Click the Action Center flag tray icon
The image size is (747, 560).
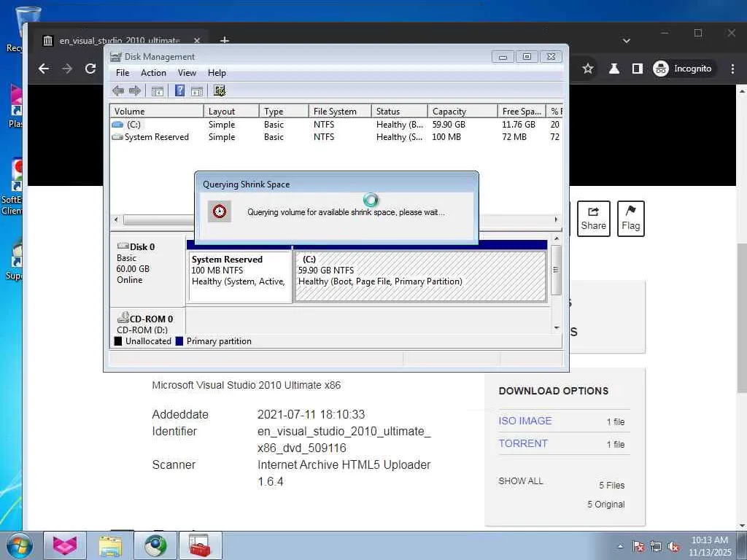(x=638, y=546)
